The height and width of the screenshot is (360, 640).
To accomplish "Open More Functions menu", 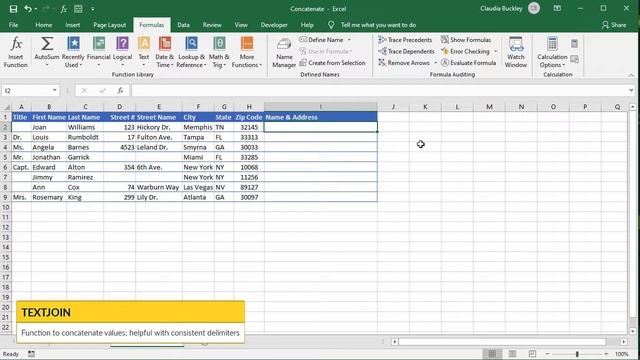I will (x=247, y=52).
